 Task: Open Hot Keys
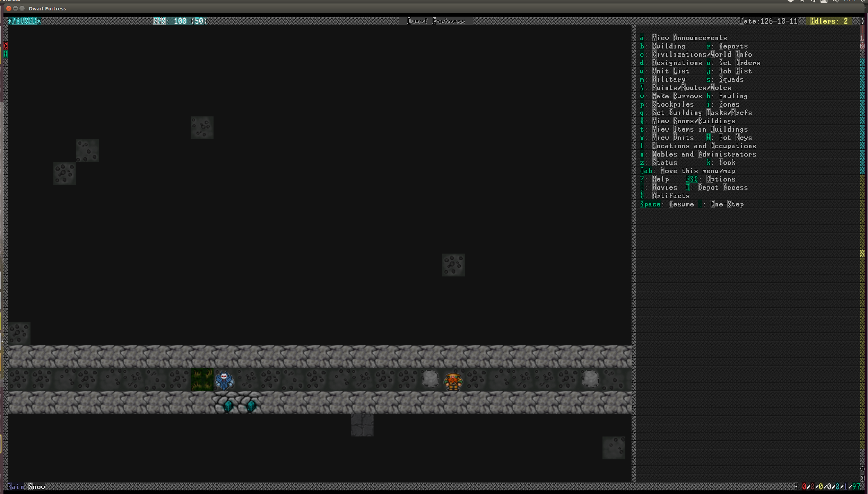tap(729, 138)
